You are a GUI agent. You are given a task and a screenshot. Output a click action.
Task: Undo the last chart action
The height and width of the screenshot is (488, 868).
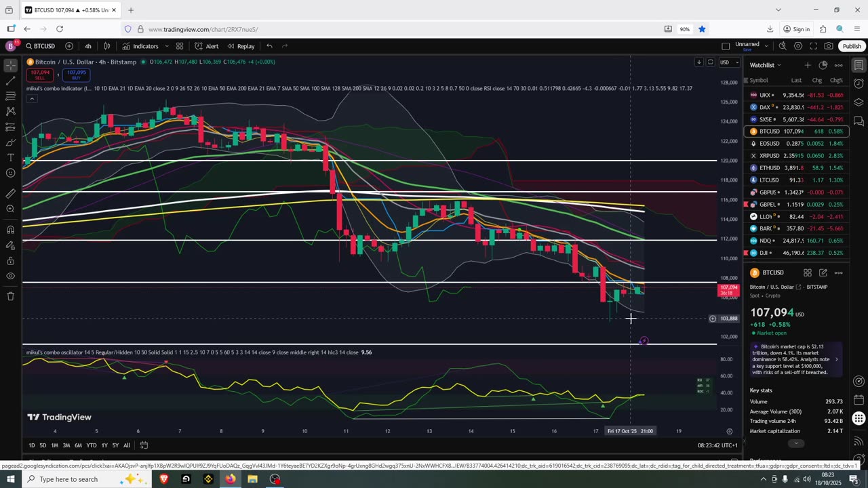(x=269, y=46)
